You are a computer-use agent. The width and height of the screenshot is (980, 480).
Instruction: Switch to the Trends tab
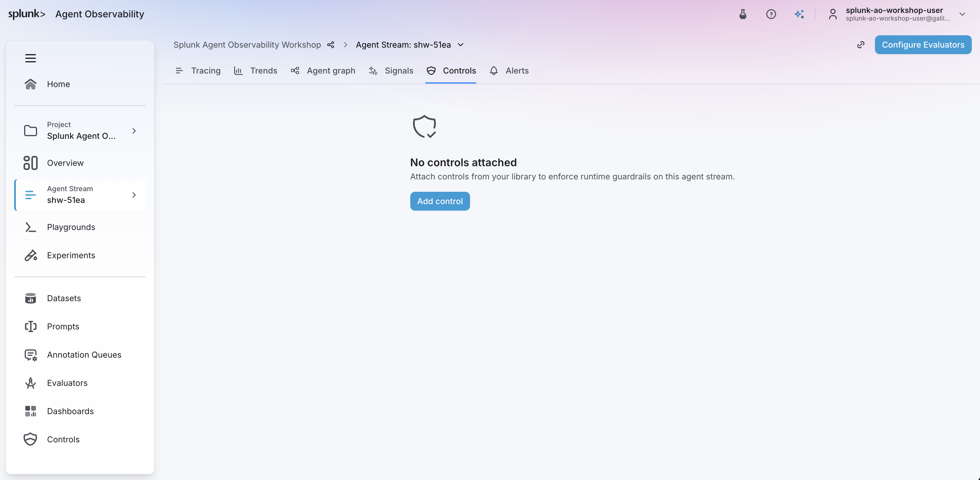tap(255, 70)
